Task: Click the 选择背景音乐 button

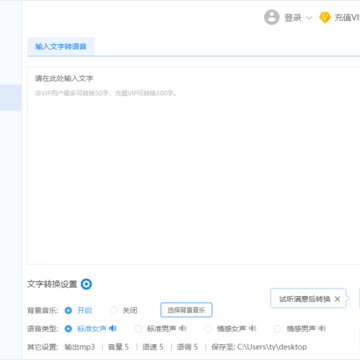Action: click(x=186, y=310)
